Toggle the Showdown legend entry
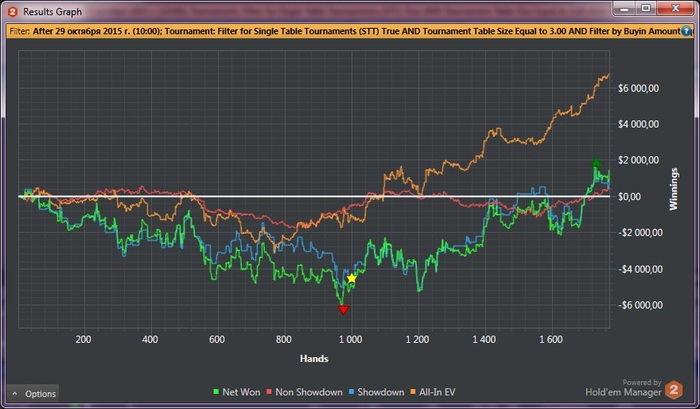The height and width of the screenshot is (409, 700). [376, 392]
